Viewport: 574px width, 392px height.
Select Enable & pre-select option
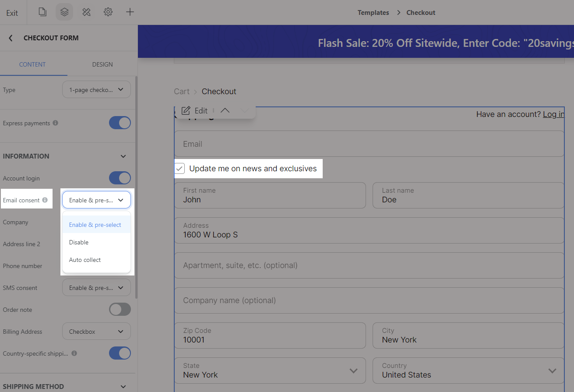(x=96, y=225)
